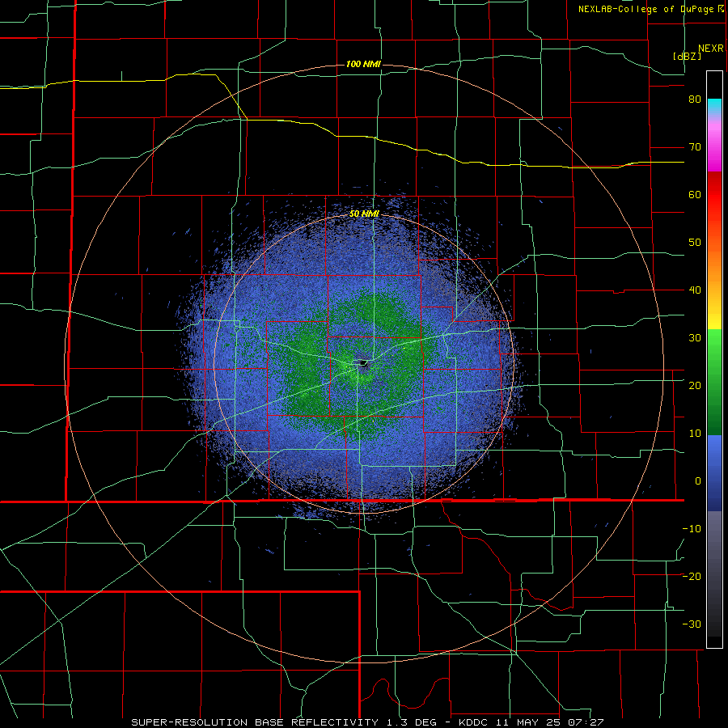Click the 50 value on the dBZ scale
This screenshot has width=728, height=728.
[695, 243]
